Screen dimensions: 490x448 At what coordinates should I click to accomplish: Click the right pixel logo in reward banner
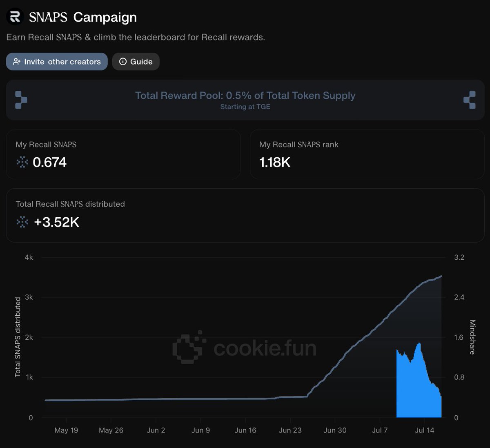point(470,100)
